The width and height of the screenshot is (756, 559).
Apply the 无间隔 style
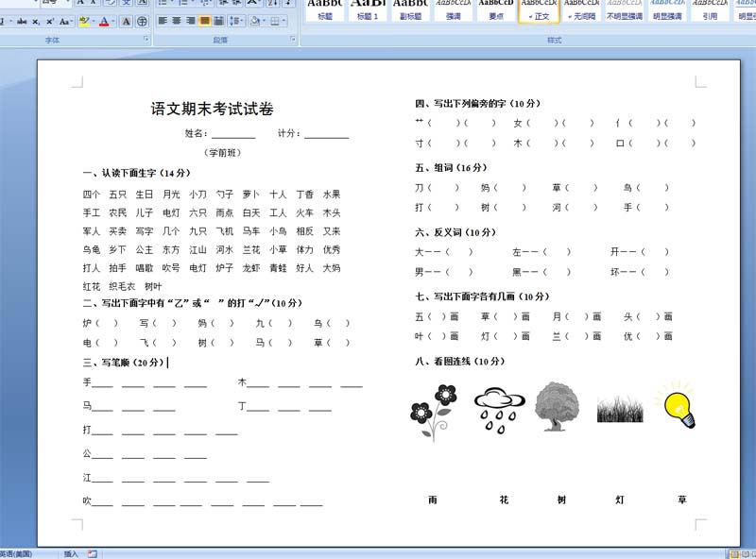pos(581,10)
